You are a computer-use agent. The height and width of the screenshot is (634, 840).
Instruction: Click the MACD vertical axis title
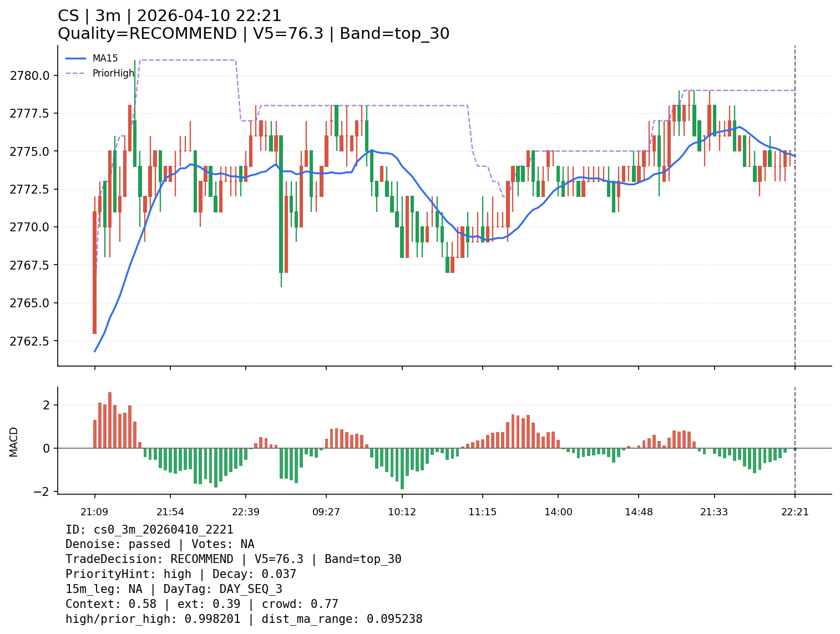tap(14, 442)
